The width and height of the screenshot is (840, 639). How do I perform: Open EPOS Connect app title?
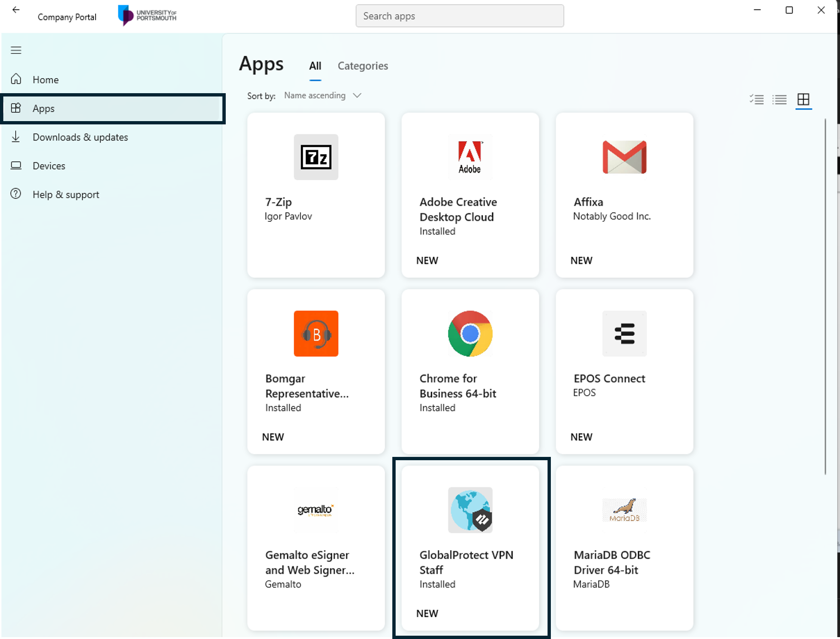point(610,378)
